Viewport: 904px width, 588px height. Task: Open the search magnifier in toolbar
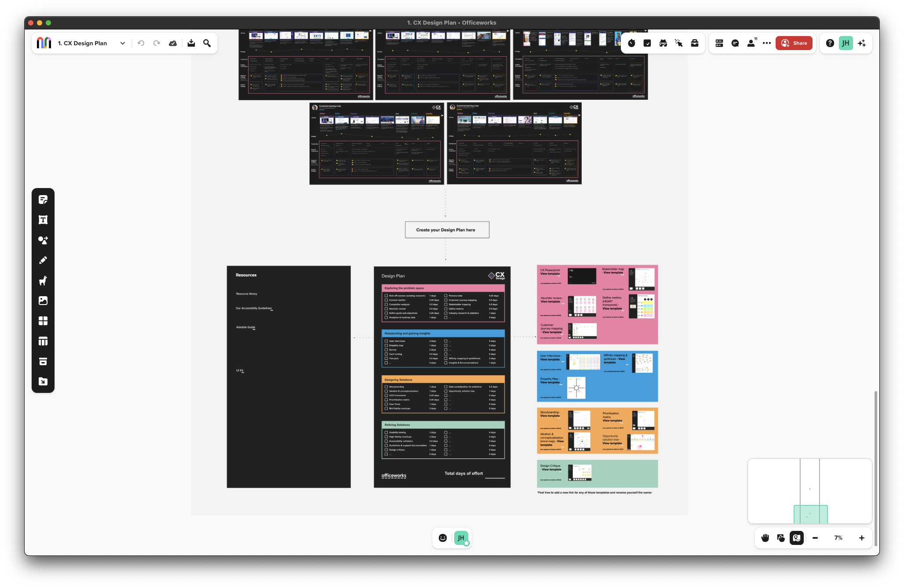[x=207, y=43]
